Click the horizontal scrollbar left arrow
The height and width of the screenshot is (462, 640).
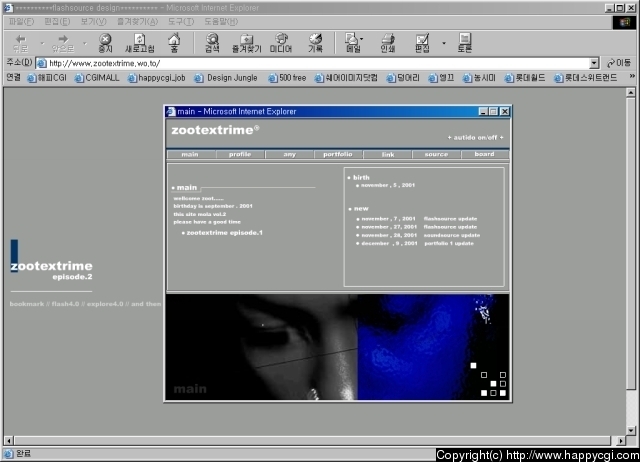point(8,440)
